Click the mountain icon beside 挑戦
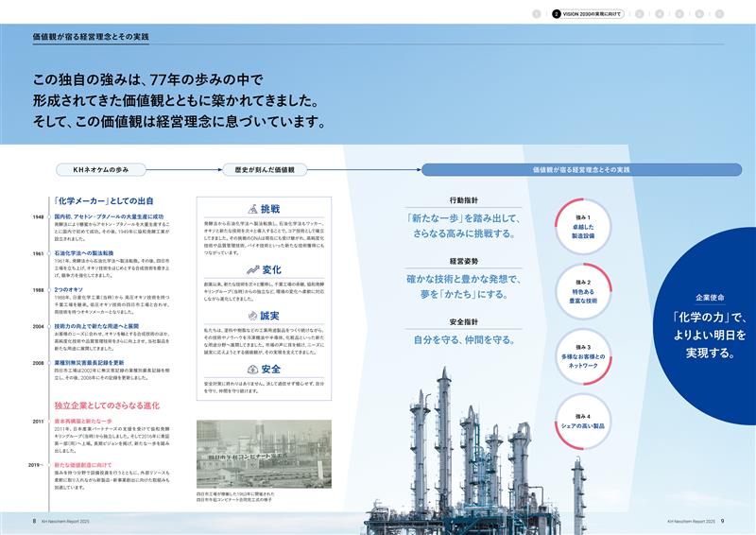 (251, 208)
